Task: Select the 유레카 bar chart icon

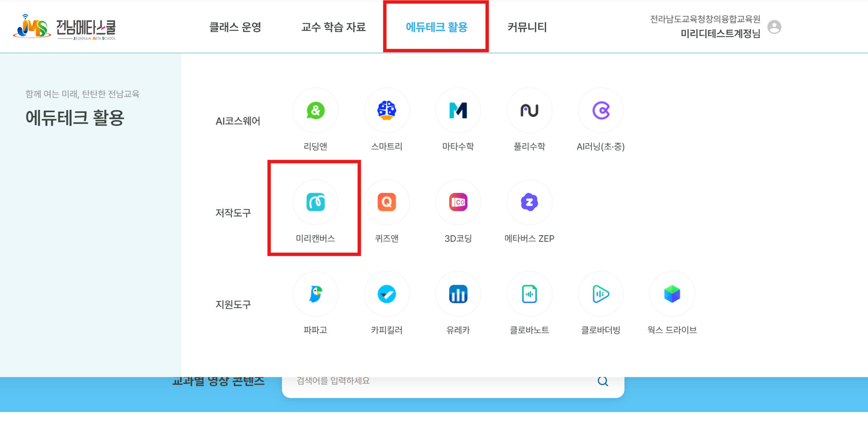Action: tap(458, 294)
